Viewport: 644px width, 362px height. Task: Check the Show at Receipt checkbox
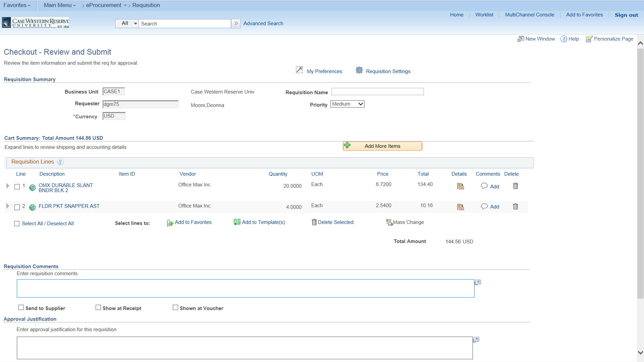click(98, 307)
